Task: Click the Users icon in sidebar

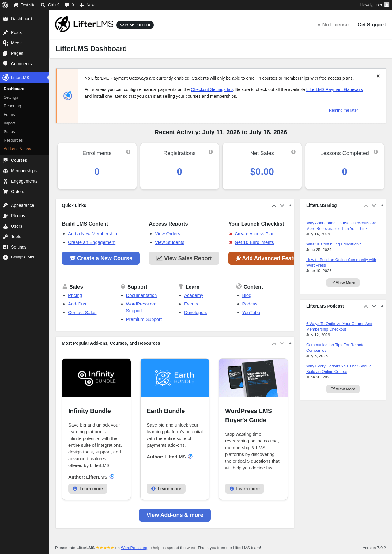Action: coord(6,226)
